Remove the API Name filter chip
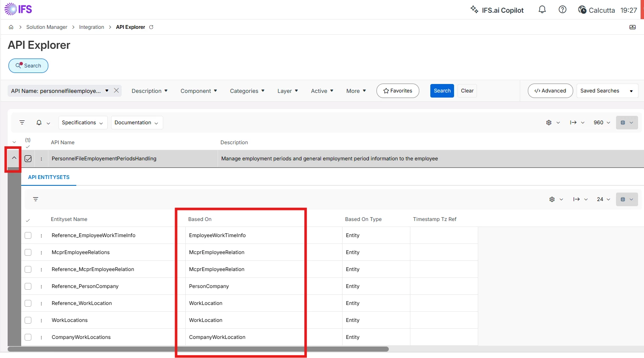The height and width of the screenshot is (358, 644). point(116,91)
